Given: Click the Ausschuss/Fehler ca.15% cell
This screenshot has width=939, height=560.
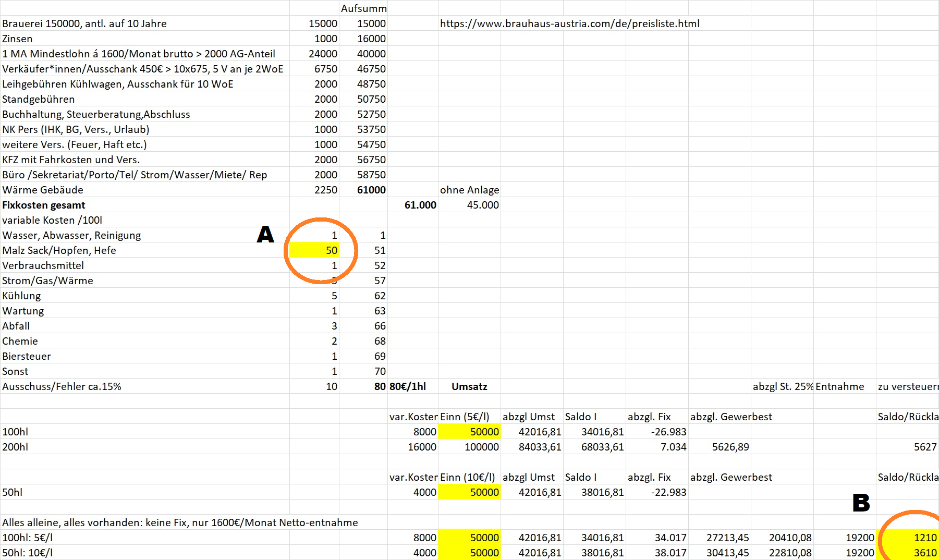Looking at the screenshot, I should pyautogui.click(x=62, y=386).
